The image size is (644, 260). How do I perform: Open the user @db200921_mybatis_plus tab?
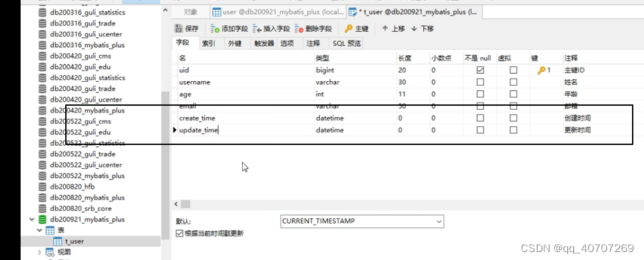pos(279,13)
